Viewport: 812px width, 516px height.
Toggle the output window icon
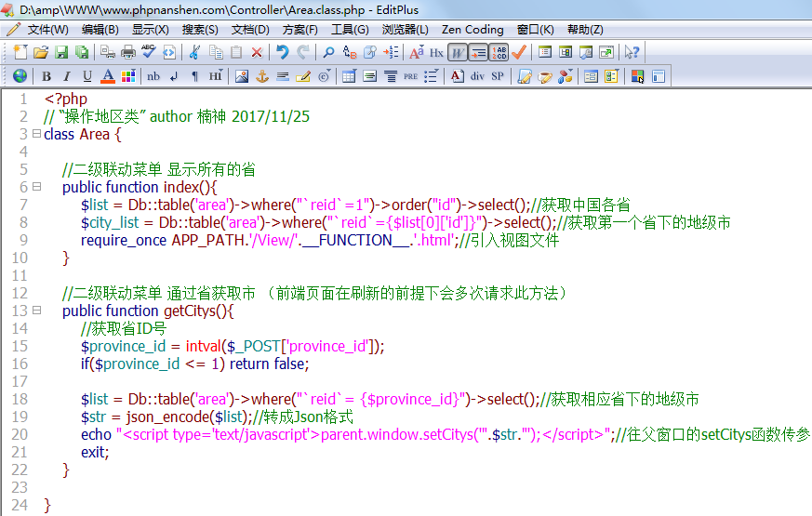(x=586, y=52)
